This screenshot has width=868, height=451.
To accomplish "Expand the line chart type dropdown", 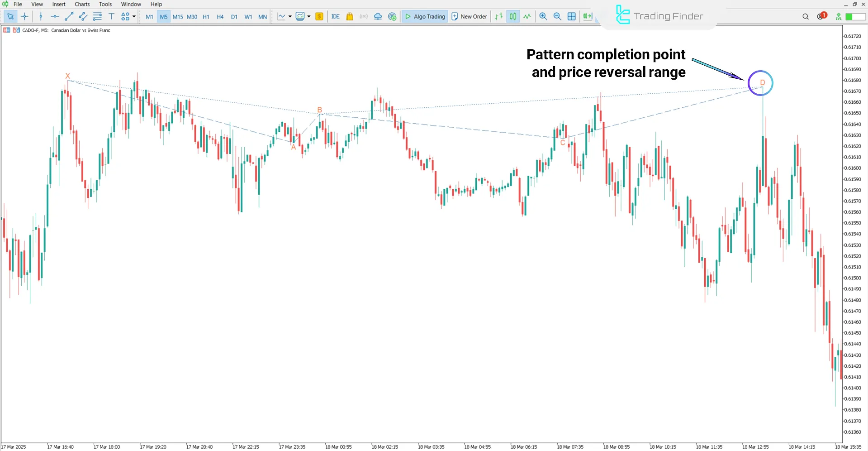I will click(290, 16).
